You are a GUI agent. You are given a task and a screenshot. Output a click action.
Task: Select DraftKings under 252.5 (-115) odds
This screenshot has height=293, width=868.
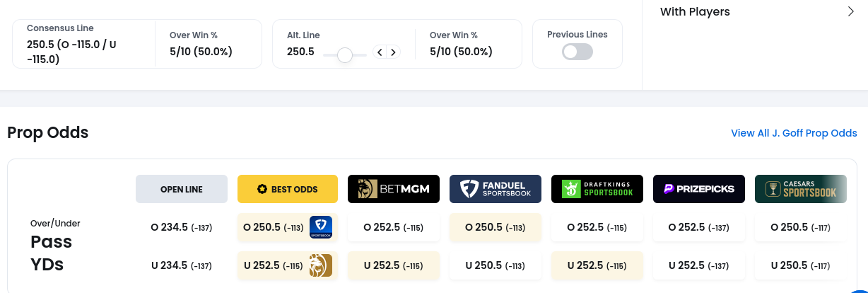tap(597, 265)
